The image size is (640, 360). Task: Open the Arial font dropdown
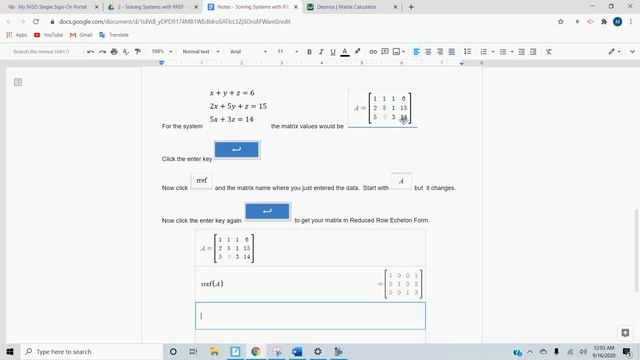point(248,51)
